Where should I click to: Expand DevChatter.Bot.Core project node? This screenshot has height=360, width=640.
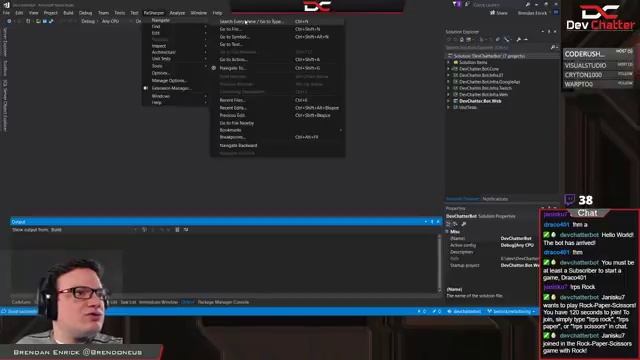(x=449, y=69)
